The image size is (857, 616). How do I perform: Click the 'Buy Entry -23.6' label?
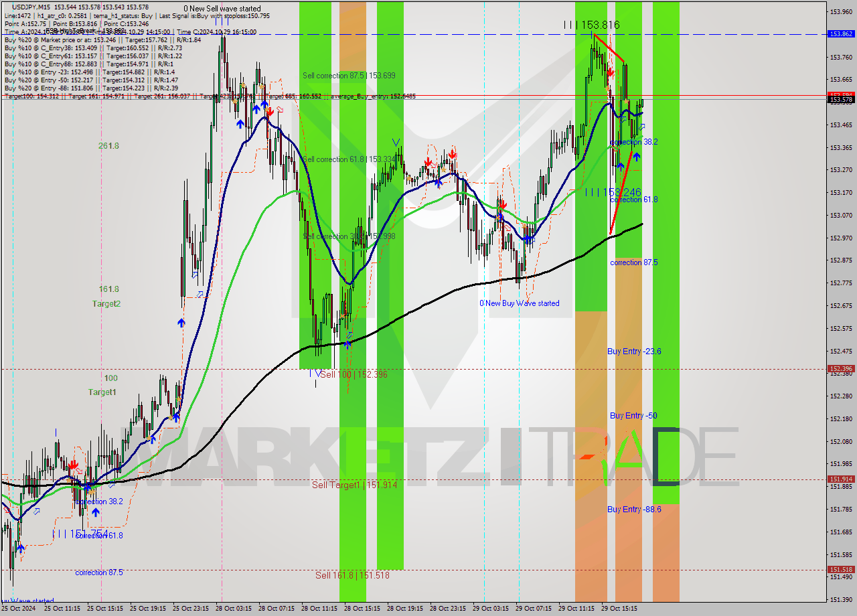pyautogui.click(x=634, y=351)
